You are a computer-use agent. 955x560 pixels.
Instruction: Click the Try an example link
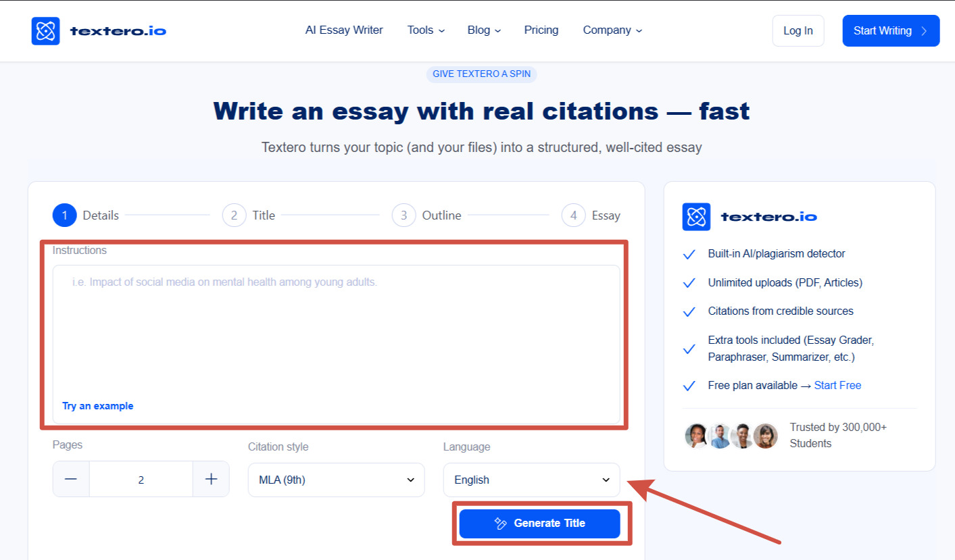98,406
